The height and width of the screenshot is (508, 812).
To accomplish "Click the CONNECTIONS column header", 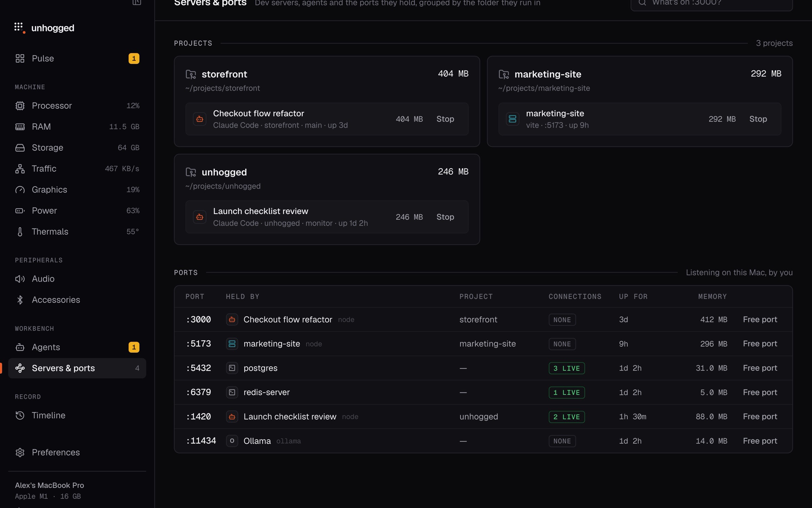I will [x=575, y=296].
